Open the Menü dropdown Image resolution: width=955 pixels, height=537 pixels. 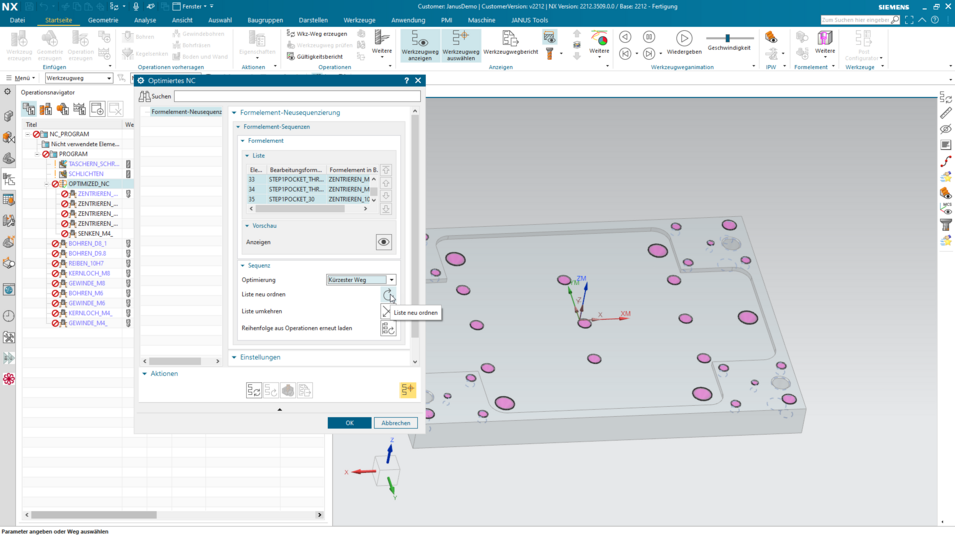[21, 78]
